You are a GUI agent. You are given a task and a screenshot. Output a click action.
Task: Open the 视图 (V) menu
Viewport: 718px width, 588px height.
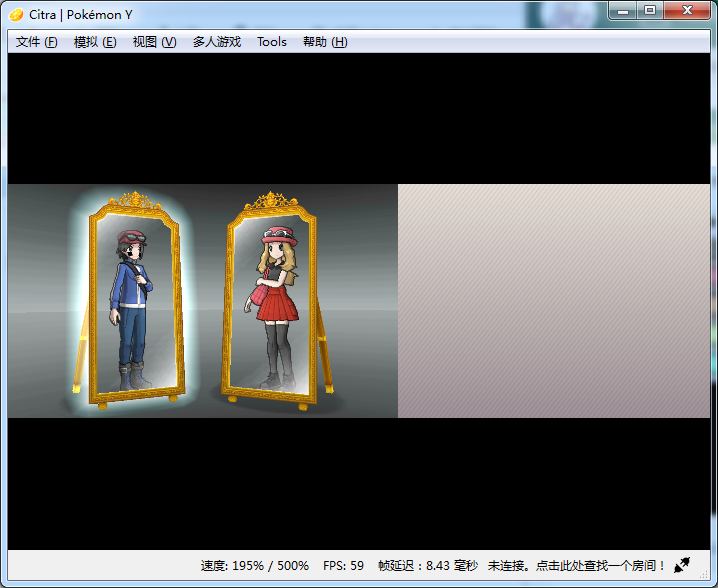click(154, 42)
